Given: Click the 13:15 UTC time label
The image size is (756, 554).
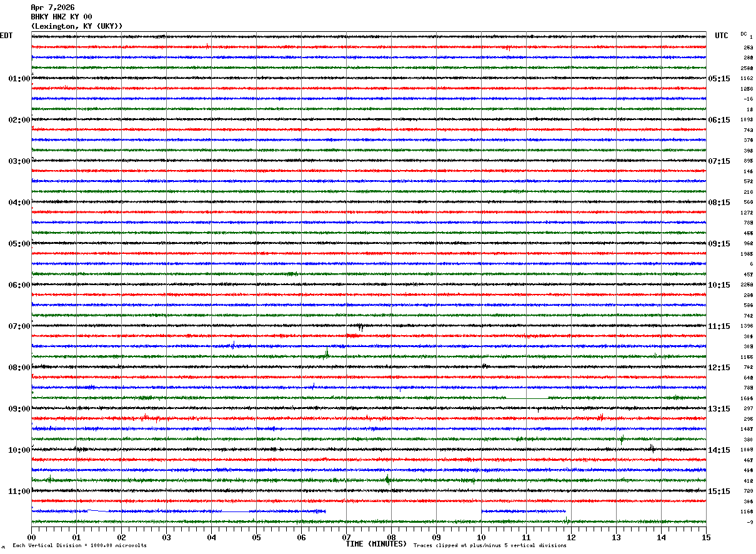Looking at the screenshot, I should coord(719,409).
